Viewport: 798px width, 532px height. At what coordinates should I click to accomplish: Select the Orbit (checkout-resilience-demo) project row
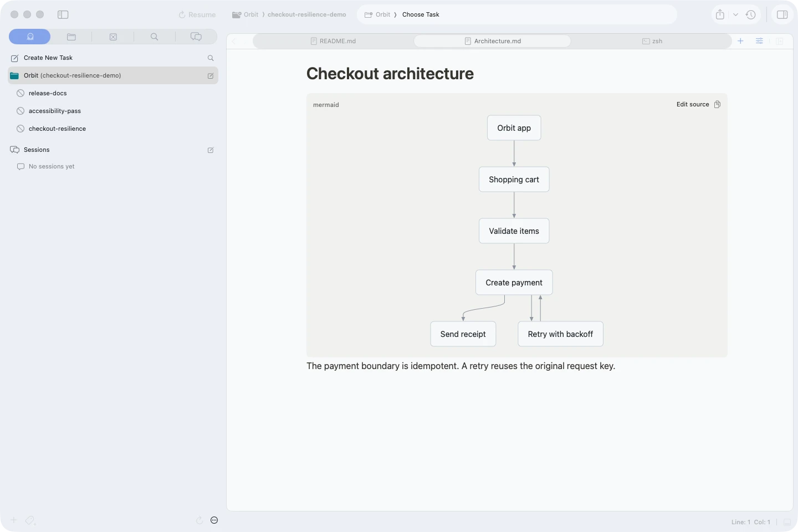click(113, 75)
